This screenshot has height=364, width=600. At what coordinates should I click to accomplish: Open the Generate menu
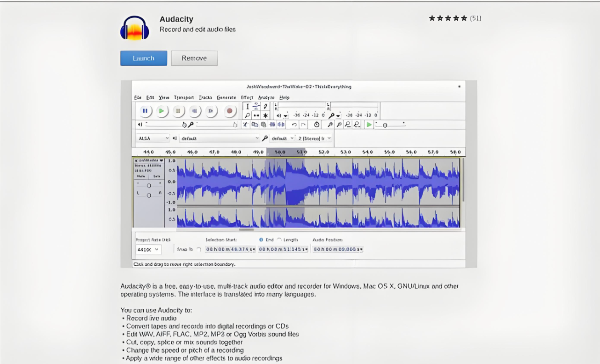click(x=226, y=97)
